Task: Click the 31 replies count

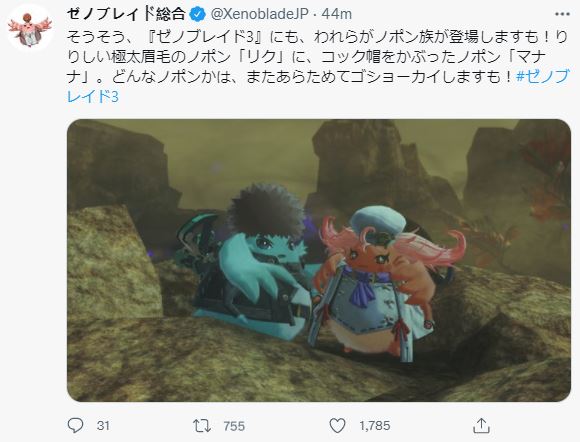Action: (103, 426)
